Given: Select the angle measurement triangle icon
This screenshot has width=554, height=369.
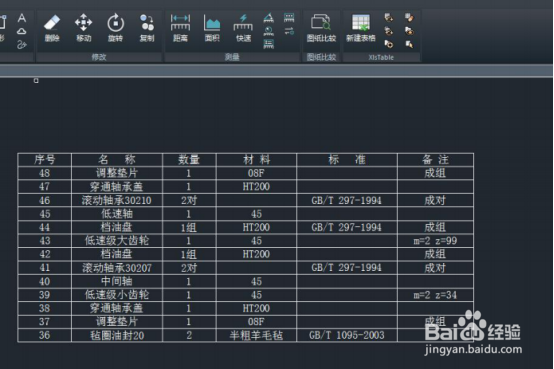Looking at the screenshot, I should [x=269, y=18].
